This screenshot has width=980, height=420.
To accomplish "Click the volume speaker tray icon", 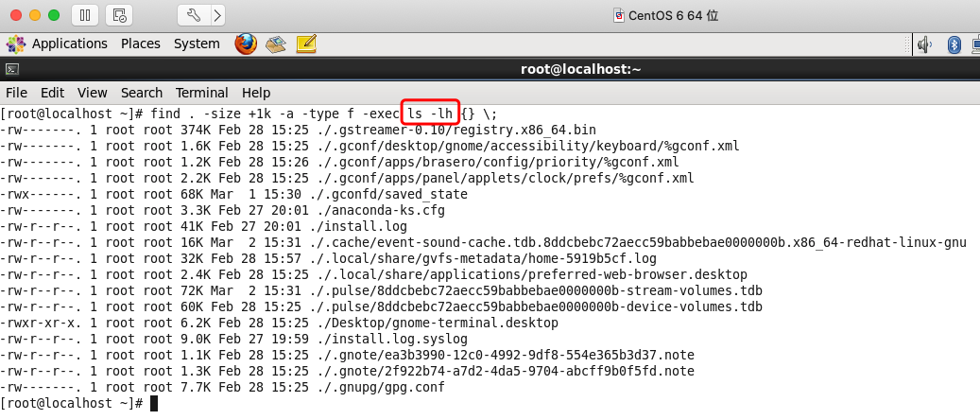I will tap(924, 44).
